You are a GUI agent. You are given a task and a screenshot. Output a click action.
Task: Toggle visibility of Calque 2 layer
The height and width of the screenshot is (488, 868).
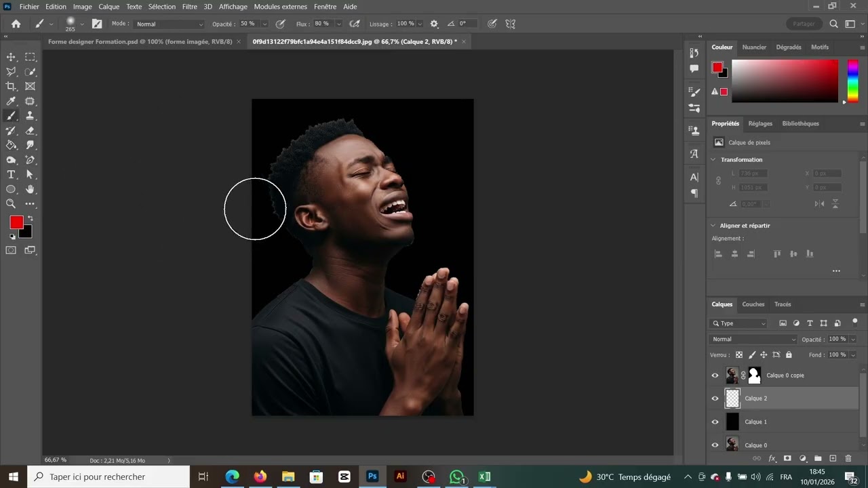715,399
